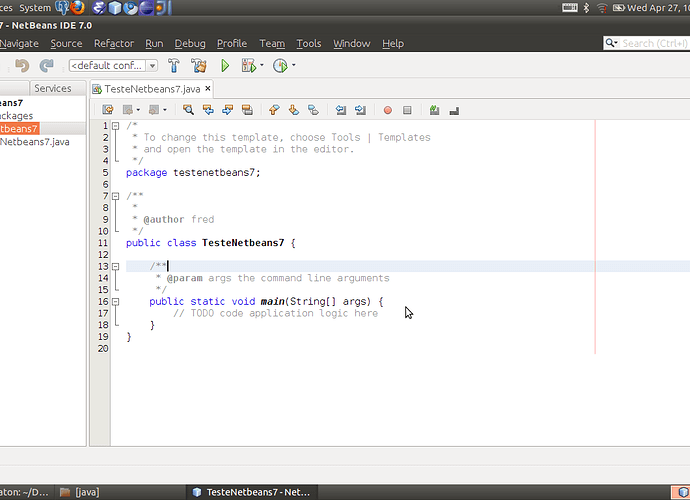
Task: Open Debug Project dropdown arrow
Action: pos(262,66)
